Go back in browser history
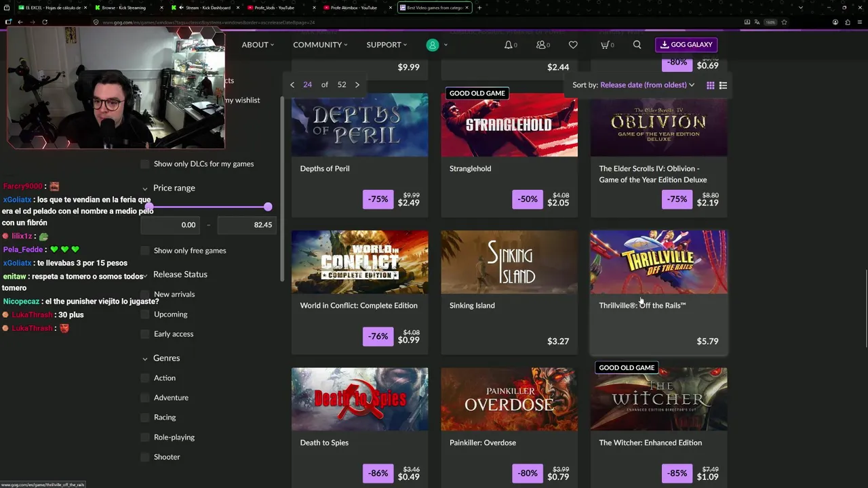The width and height of the screenshot is (868, 488). [20, 22]
